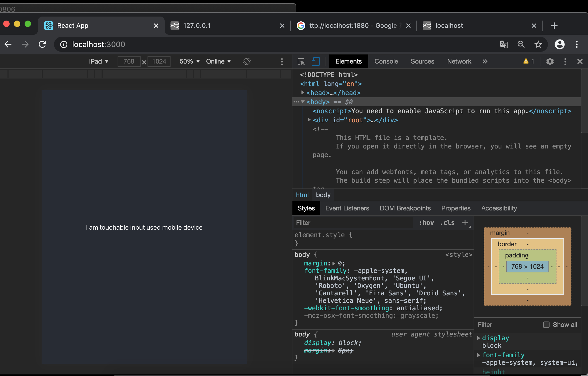
Task: Click the html breadcrumb
Action: 302,195
